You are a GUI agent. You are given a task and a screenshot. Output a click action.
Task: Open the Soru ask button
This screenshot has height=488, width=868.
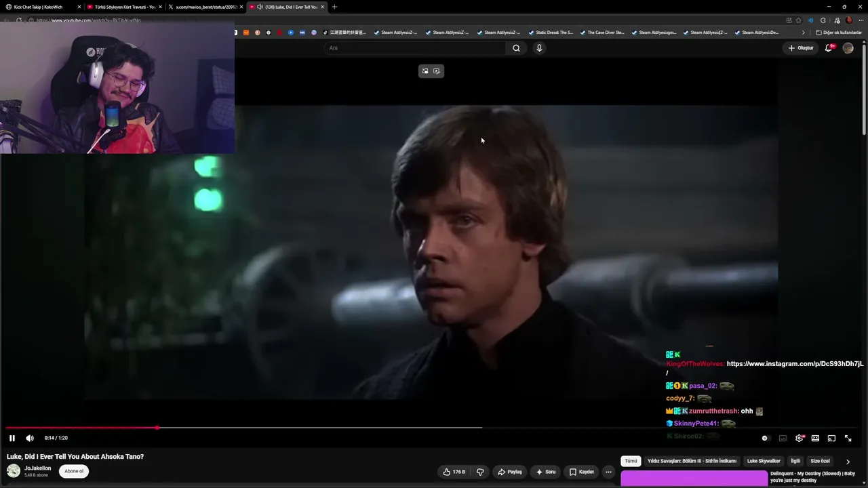[546, 472]
